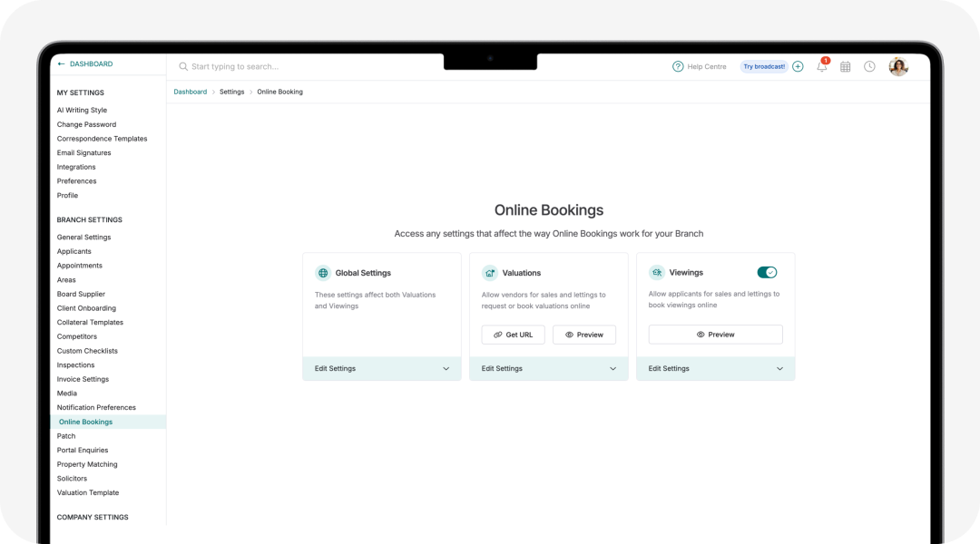Open the user profile avatar

tap(898, 66)
